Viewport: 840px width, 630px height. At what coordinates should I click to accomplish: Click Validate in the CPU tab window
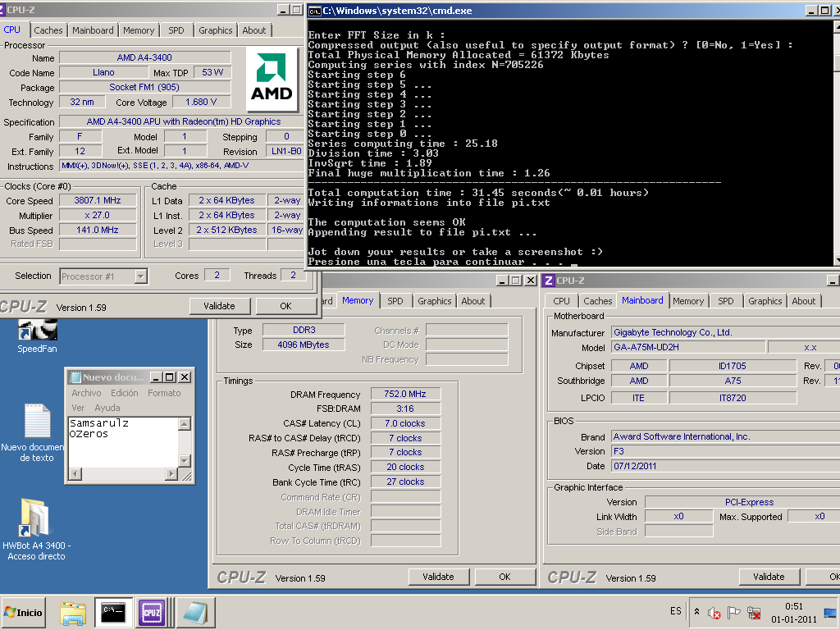pyautogui.click(x=220, y=306)
